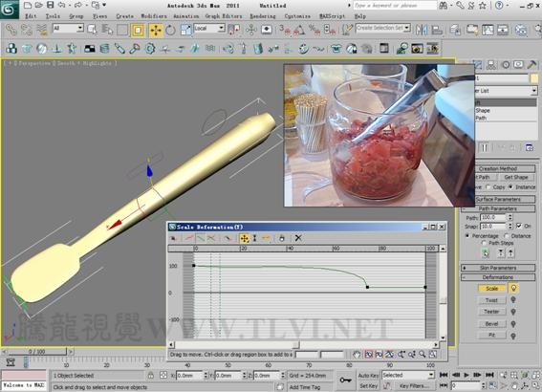Click the Mirror tool icon
This screenshot has width=542, height=392.
pyautogui.click(x=422, y=30)
